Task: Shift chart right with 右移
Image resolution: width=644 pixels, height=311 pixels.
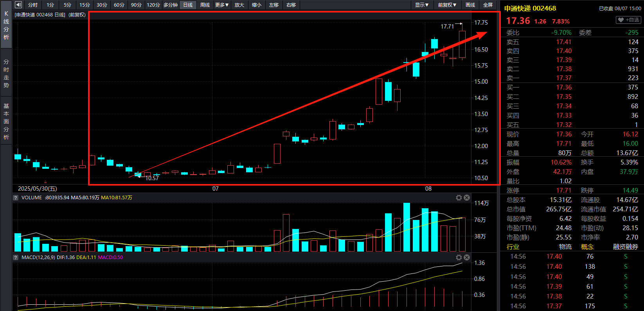Action: point(291,5)
